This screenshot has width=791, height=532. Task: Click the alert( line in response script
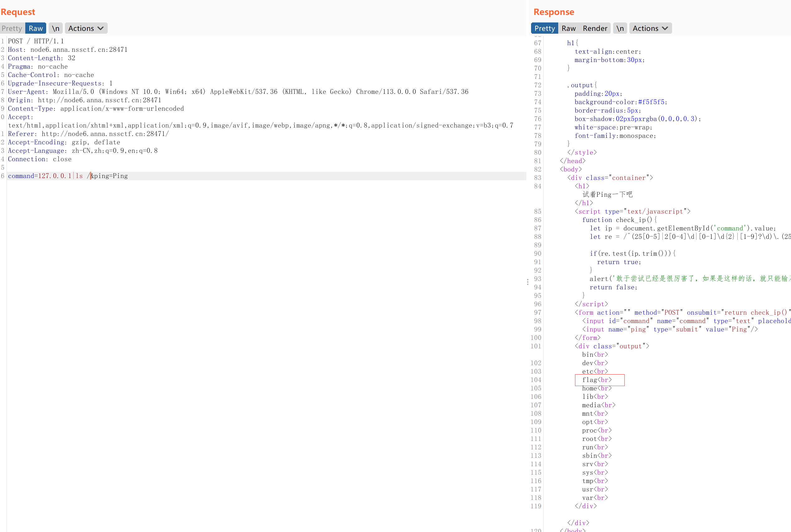[x=690, y=278]
